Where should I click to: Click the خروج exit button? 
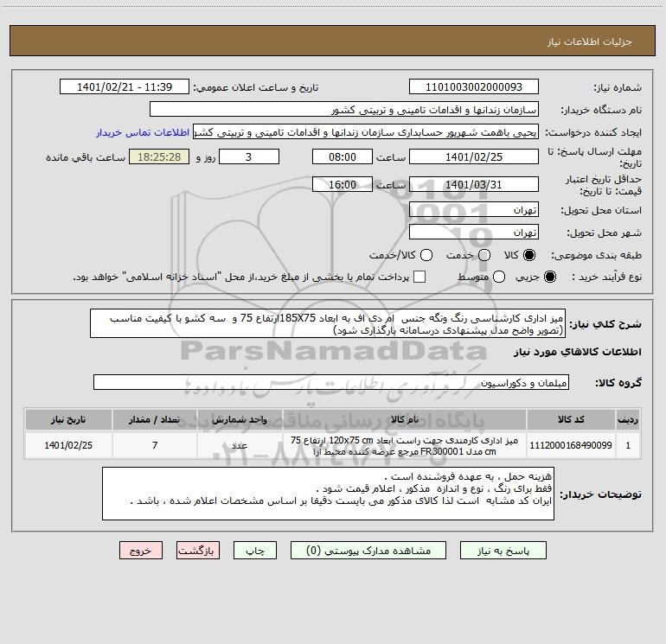(141, 551)
